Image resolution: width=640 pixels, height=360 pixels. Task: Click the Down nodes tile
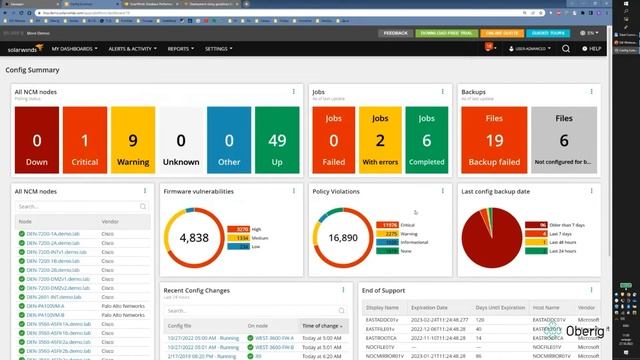pos(37,140)
